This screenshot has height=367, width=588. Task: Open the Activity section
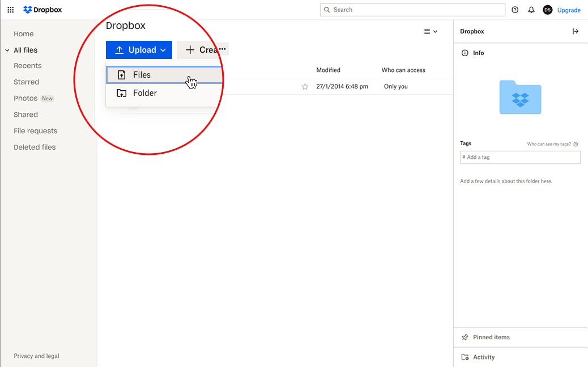point(483,357)
